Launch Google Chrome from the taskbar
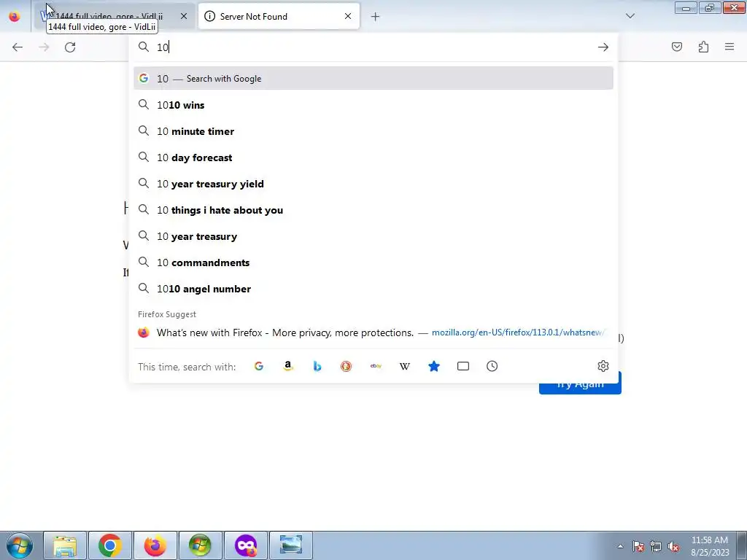 point(110,545)
